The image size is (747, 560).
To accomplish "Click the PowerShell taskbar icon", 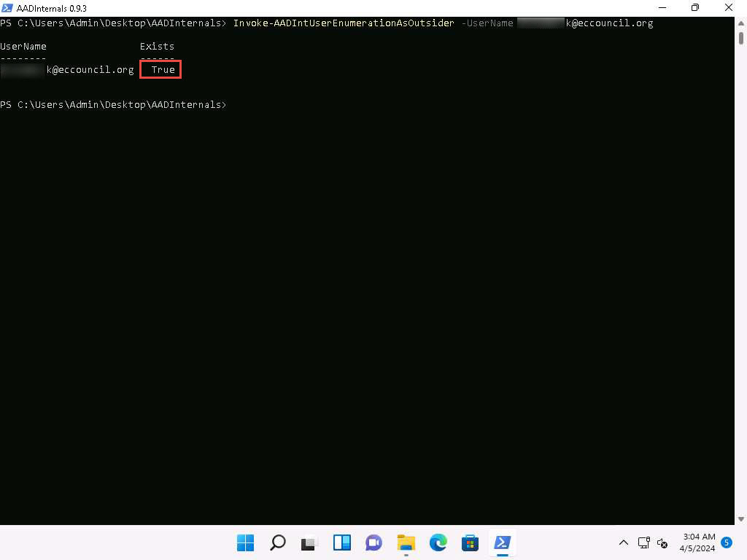I will (x=503, y=542).
